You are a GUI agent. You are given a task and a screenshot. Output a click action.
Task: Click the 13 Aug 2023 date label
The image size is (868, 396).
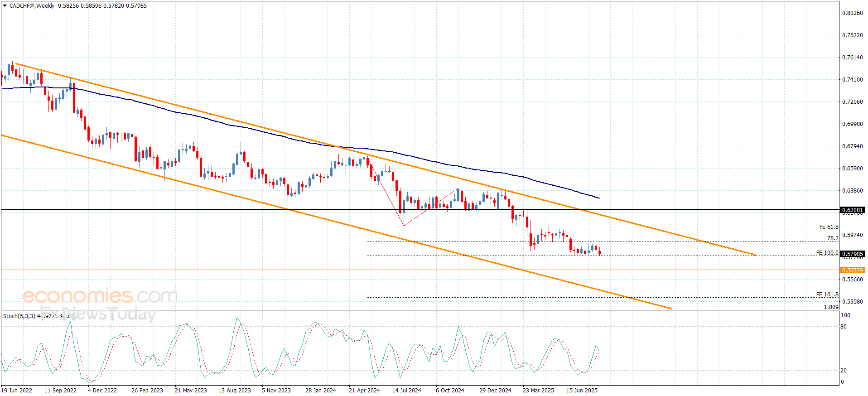[235, 391]
